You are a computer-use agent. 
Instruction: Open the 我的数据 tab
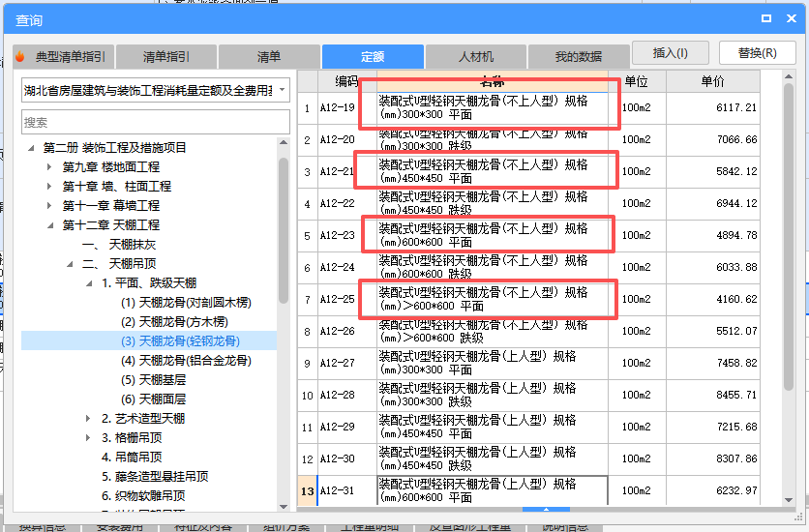click(579, 57)
